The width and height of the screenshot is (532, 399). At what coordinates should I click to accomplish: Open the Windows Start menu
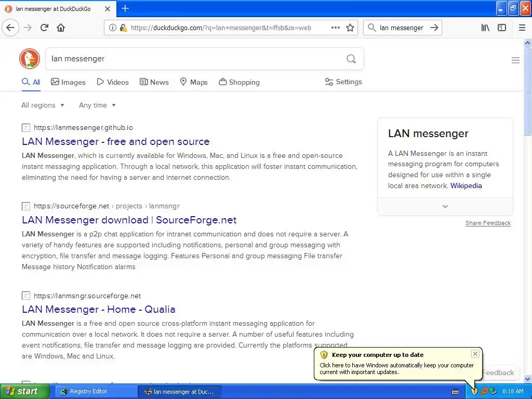click(x=24, y=392)
